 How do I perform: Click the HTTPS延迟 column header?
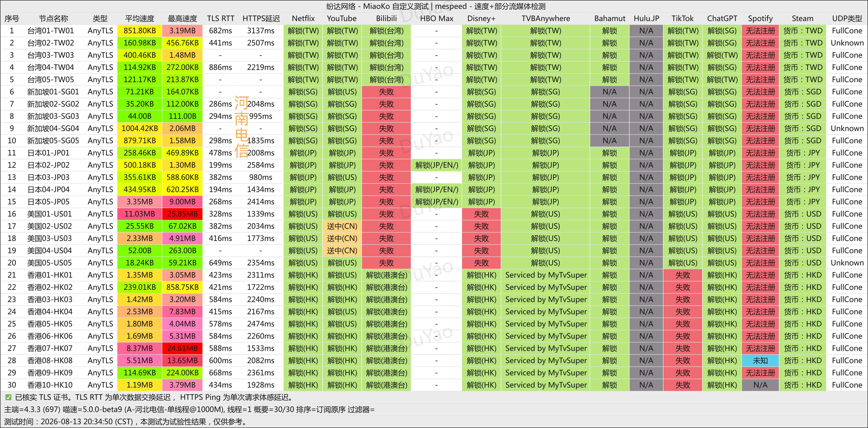[261, 19]
